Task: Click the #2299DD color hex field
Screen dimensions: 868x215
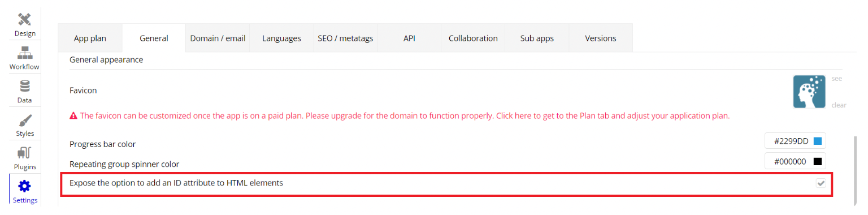Action: [x=795, y=141]
